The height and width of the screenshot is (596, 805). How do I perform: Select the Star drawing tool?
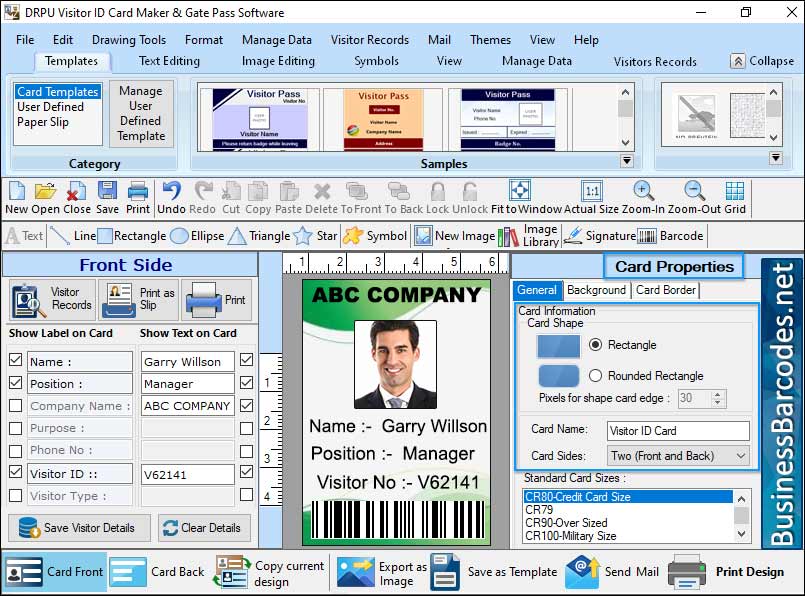coord(320,236)
